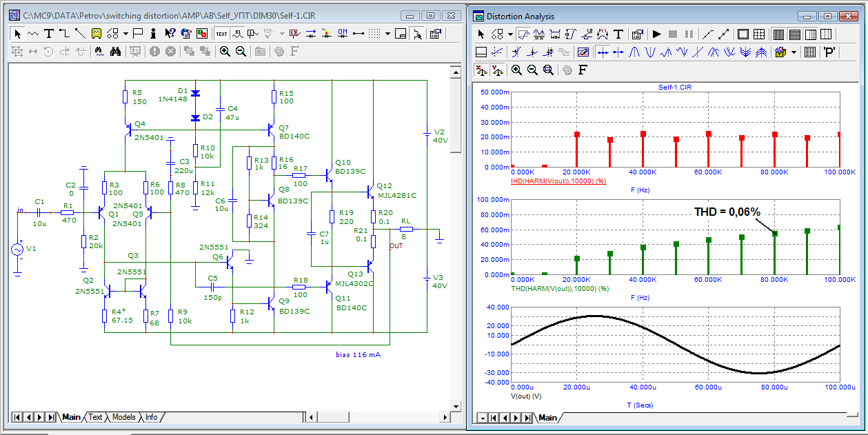Zoom in on the analysis plot
The width and height of the screenshot is (868, 435).
[516, 70]
